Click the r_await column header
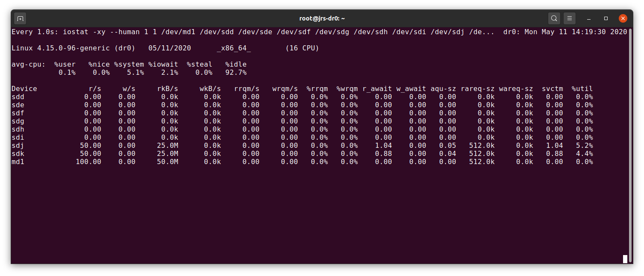644x276 pixels. pos(377,89)
